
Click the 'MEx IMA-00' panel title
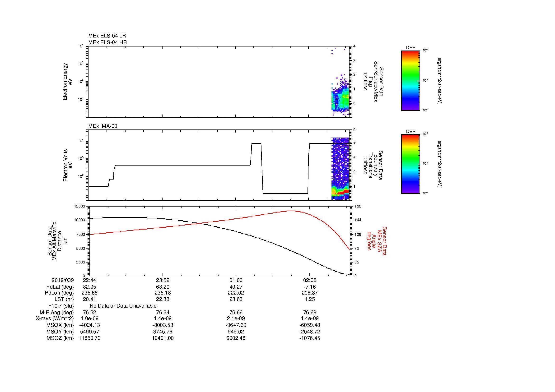tap(103, 126)
